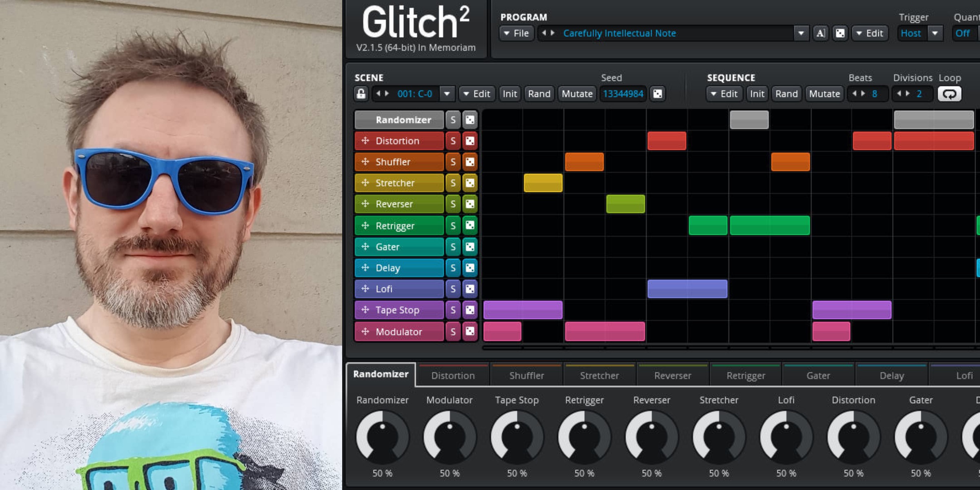Screen dimensions: 980x490
Task: Expand the scene selector dropdown arrow
Action: (447, 94)
